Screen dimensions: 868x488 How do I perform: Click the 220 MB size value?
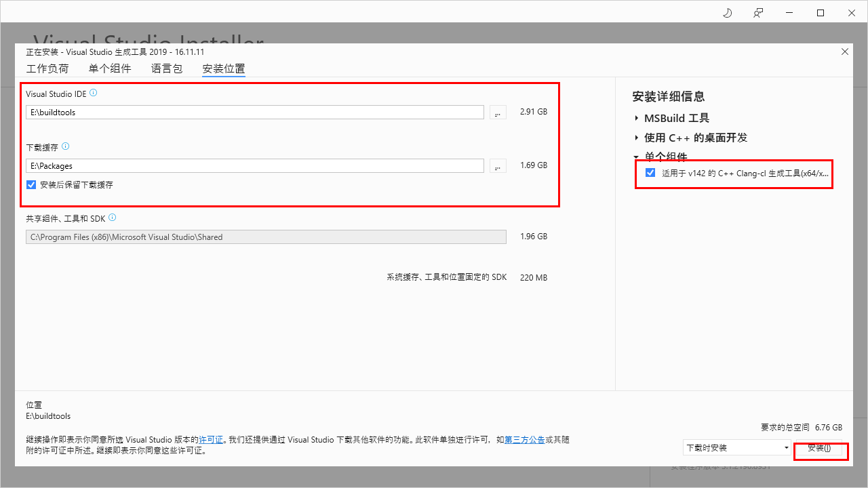(534, 277)
